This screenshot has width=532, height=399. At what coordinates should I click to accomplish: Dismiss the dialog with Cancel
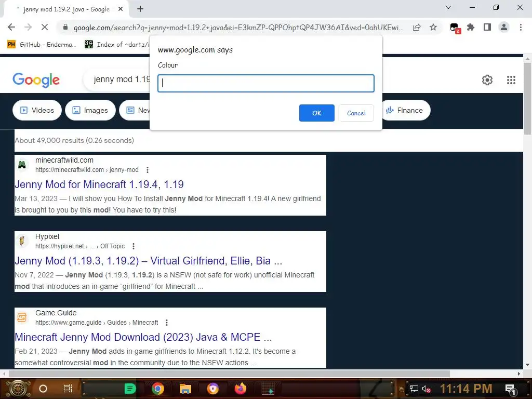click(x=356, y=113)
